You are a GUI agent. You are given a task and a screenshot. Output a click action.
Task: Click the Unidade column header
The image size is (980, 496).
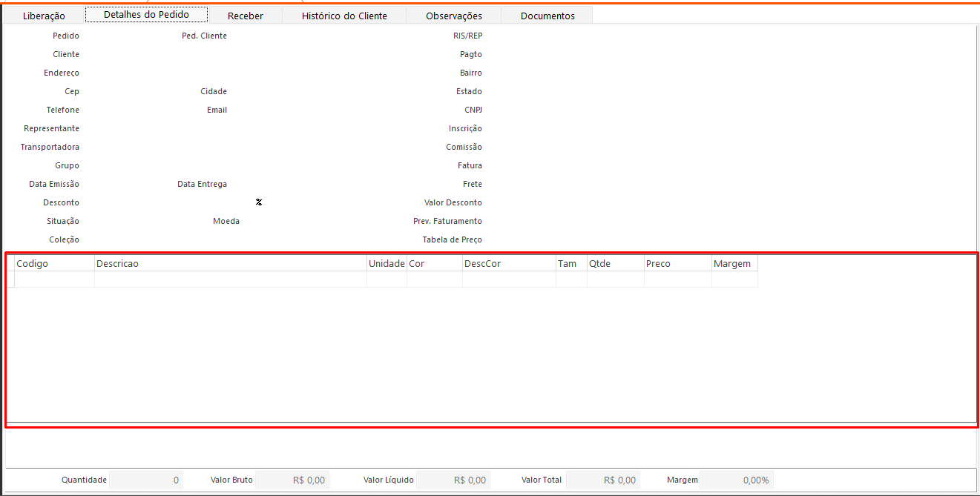pos(387,263)
